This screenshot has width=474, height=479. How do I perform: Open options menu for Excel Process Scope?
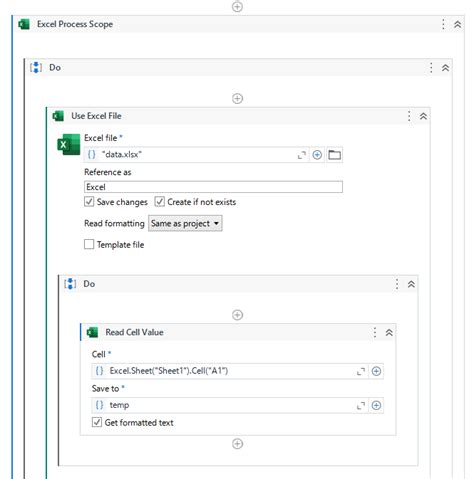(x=443, y=24)
